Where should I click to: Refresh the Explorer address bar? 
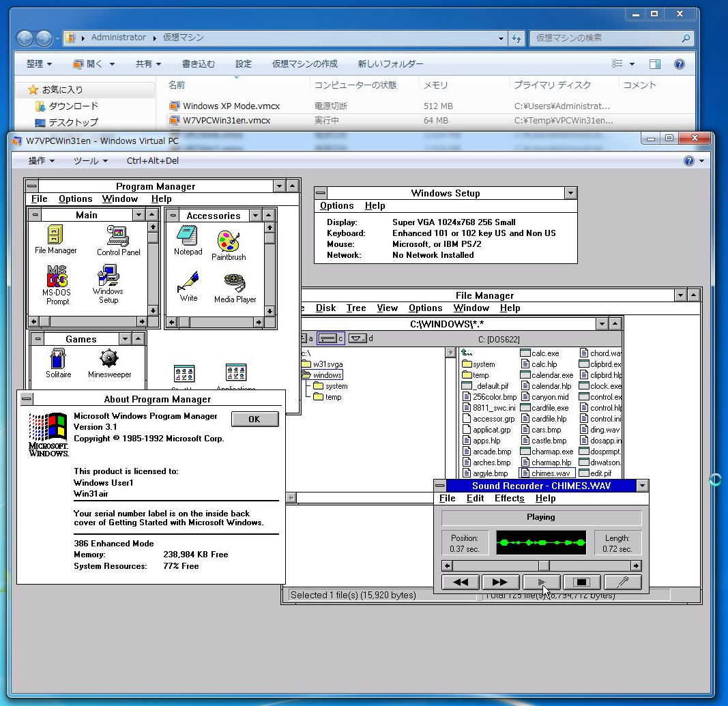(x=516, y=38)
